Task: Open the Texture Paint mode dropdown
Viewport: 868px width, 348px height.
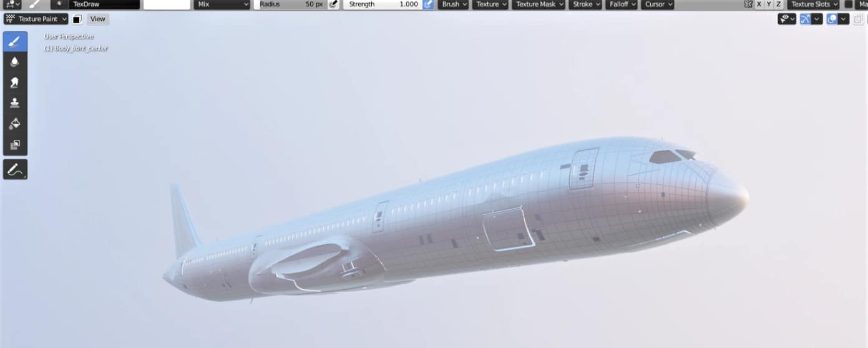Action: pos(36,19)
